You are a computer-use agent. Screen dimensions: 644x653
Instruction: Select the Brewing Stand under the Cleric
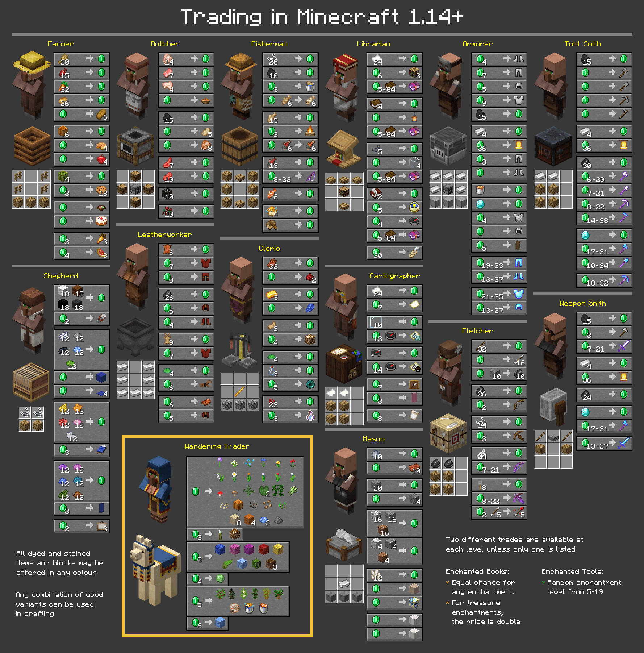click(x=240, y=351)
